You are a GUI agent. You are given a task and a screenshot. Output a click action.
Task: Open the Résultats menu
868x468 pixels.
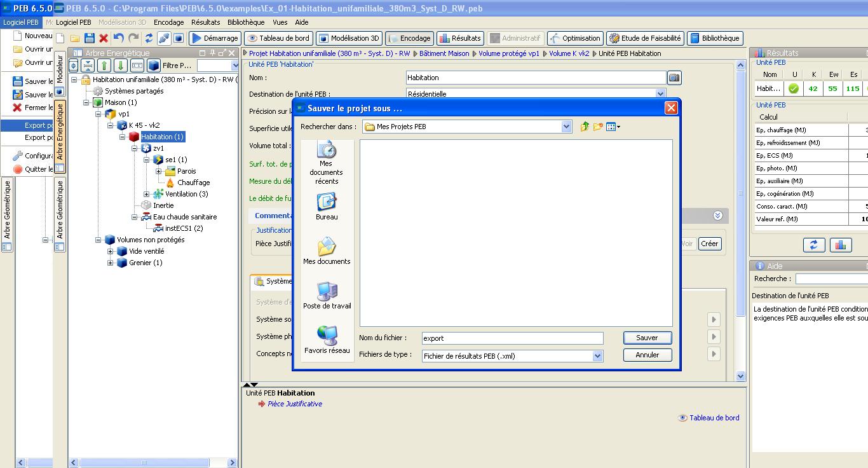[x=205, y=22]
